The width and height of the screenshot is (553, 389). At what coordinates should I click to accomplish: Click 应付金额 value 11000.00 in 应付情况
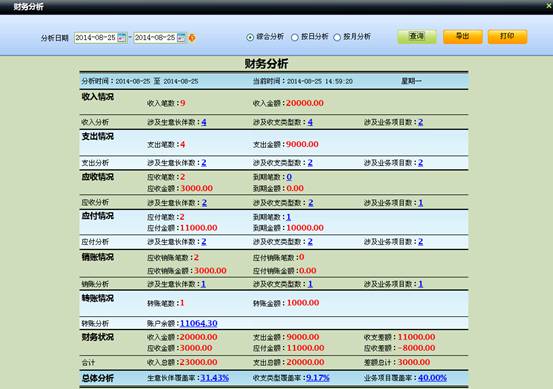tap(199, 228)
